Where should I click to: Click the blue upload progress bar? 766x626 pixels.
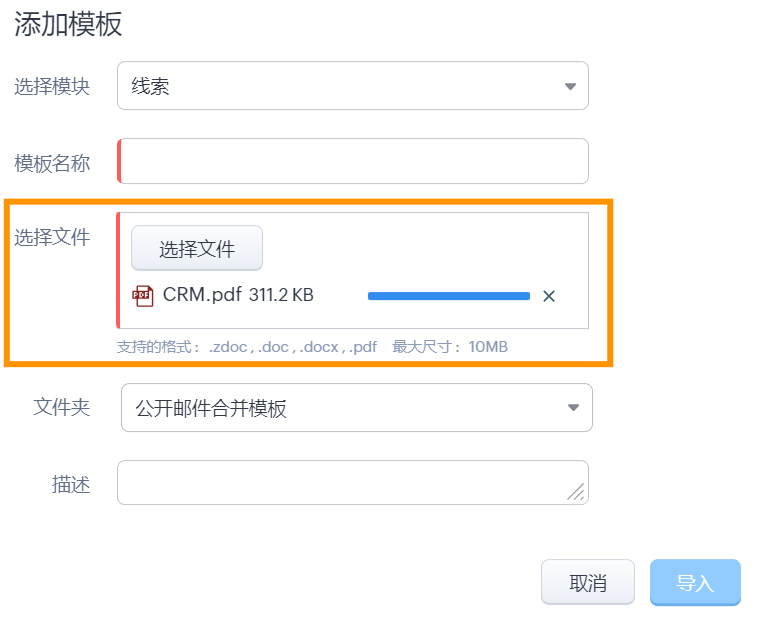point(448,296)
